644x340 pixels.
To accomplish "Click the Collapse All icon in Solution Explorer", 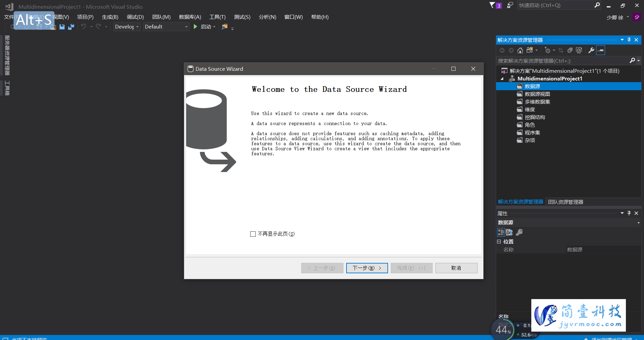I will tap(570, 50).
